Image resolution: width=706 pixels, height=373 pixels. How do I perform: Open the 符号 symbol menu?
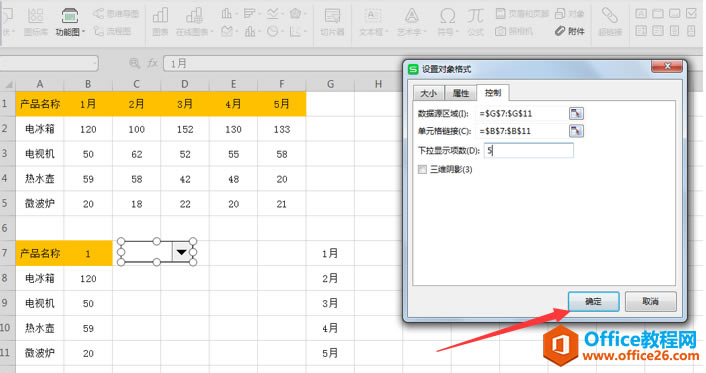point(447,22)
